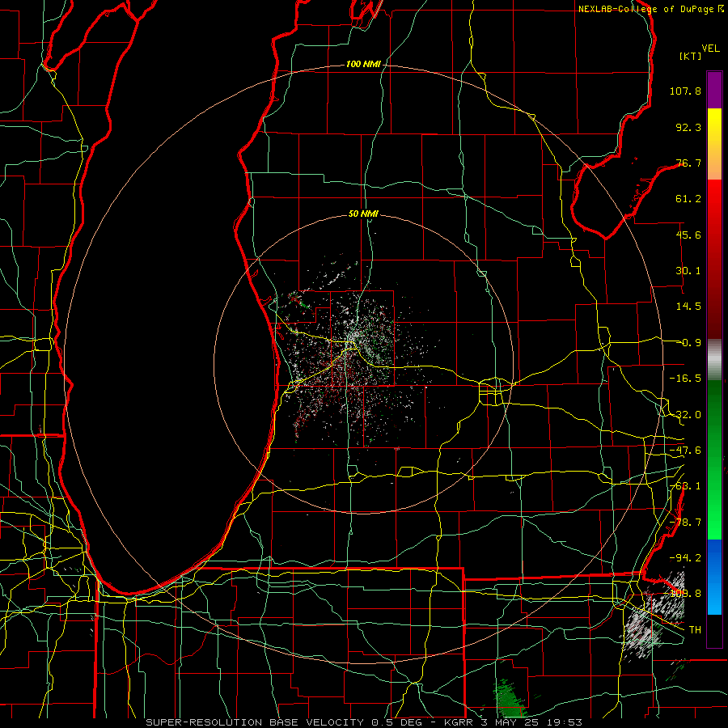The width and height of the screenshot is (728, 728).
Task: Click the [KT] units label
Action: 691,56
